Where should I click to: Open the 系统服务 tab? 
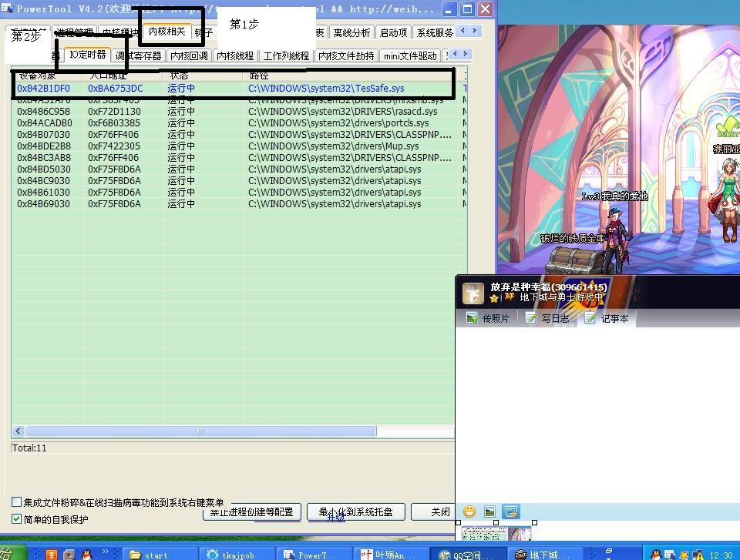[x=434, y=32]
